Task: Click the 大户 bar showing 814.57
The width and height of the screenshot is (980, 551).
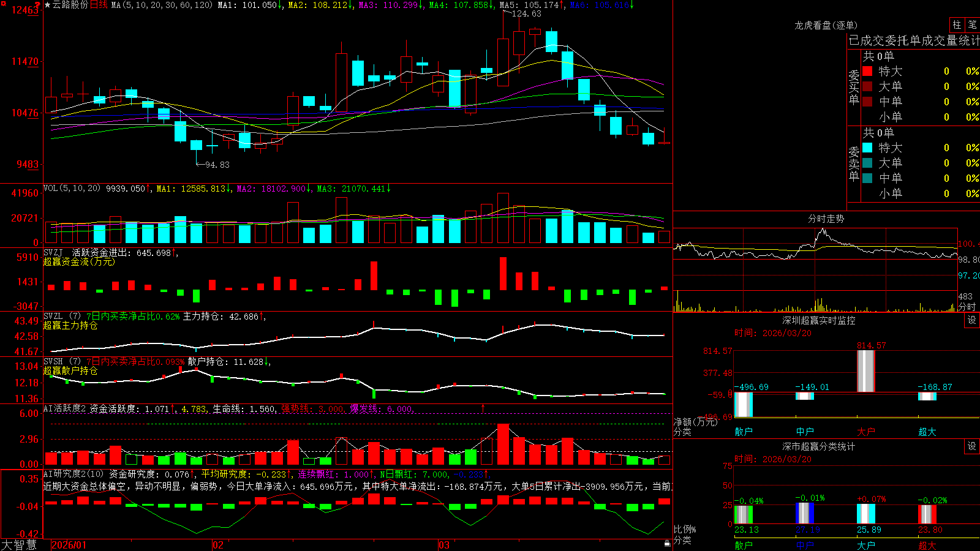Action: pyautogui.click(x=865, y=371)
